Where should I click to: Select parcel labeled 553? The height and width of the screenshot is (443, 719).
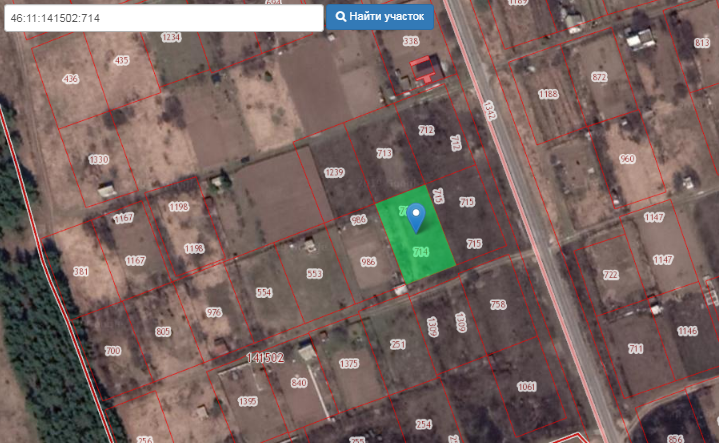314,273
